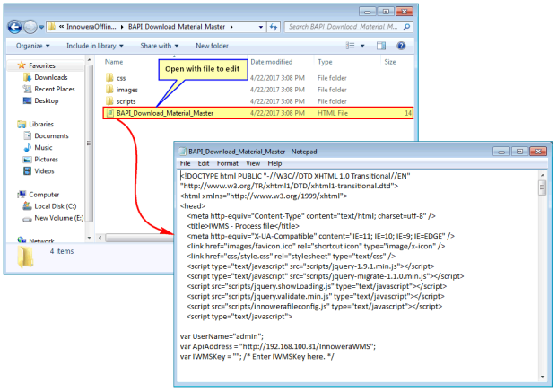Select the scripts folder
This screenshot has width=557, height=392.
121,101
